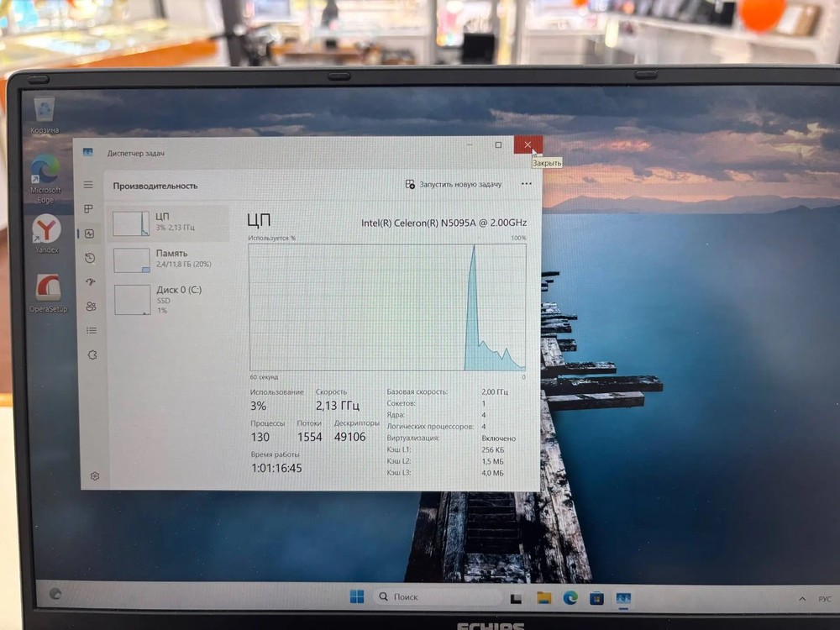Click the base speed value 2,00 ГГц

[495, 392]
